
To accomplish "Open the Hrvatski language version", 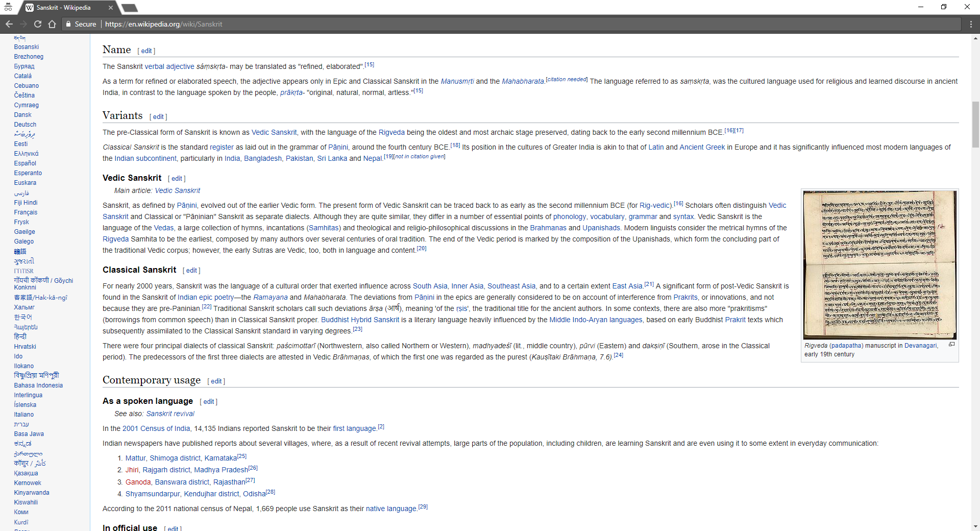I will click(25, 347).
